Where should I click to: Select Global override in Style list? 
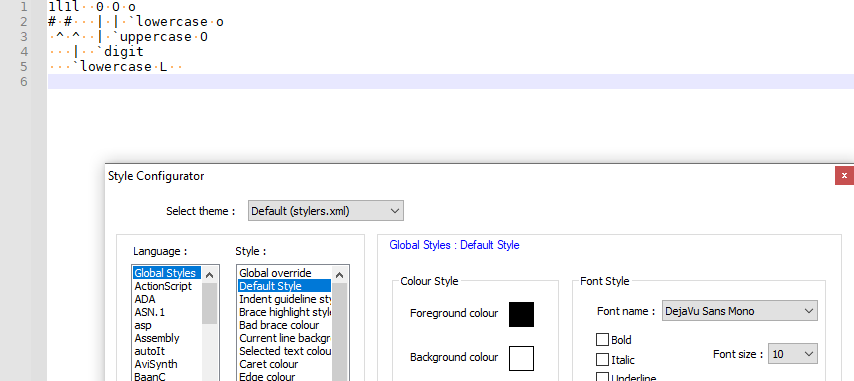point(284,273)
